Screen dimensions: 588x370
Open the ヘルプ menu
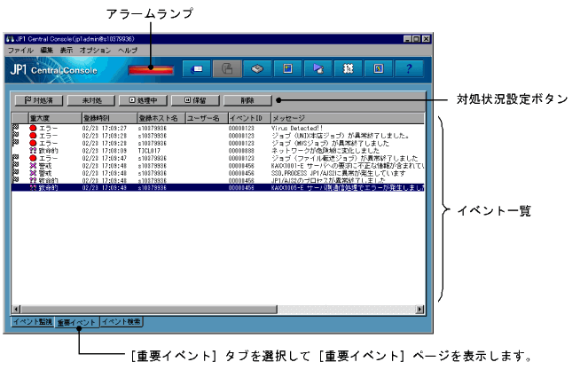128,50
